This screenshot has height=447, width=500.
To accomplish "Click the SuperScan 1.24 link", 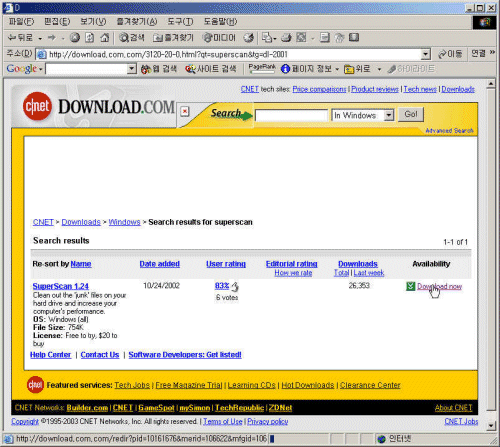I will pyautogui.click(x=61, y=286).
